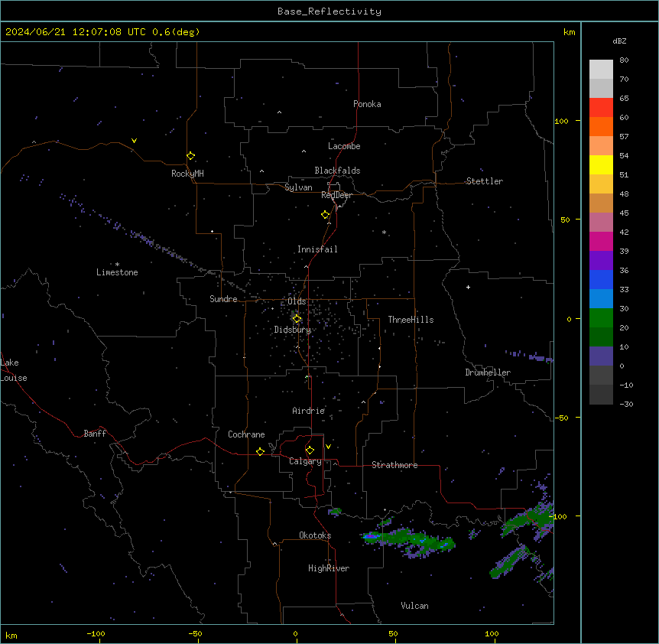Screen dimensions: 659x644
Task: Click the Vulcan town label
Action: [415, 606]
